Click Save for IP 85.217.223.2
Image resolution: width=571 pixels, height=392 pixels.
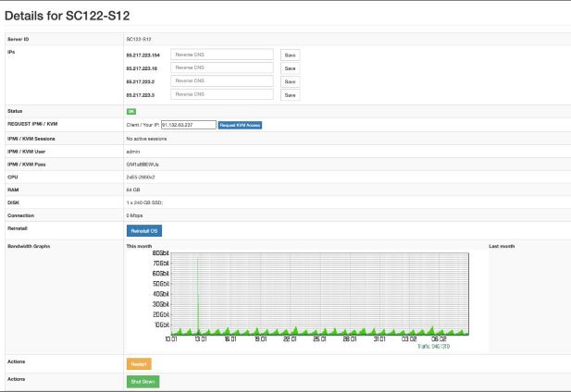tap(290, 81)
